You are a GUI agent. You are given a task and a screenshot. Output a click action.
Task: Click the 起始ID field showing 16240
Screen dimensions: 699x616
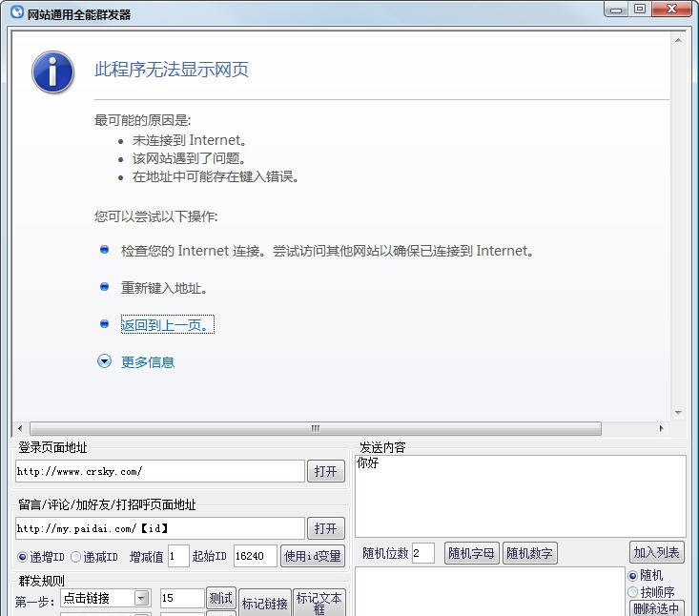(256, 556)
